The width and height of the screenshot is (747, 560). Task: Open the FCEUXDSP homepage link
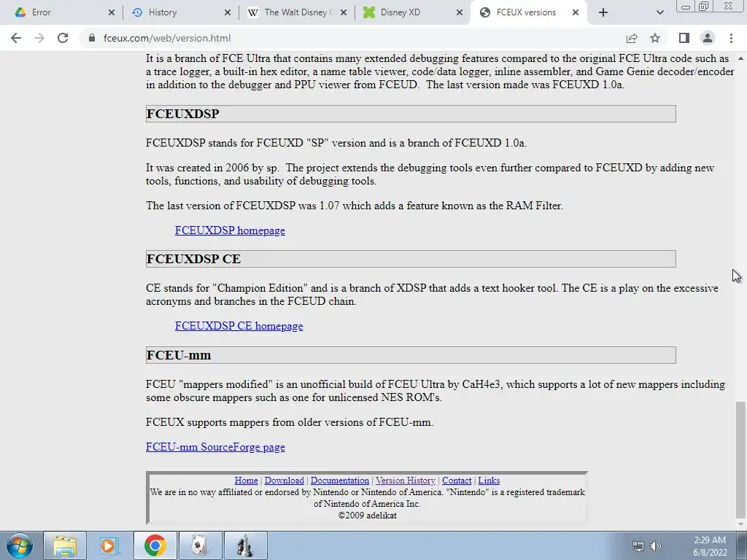pos(230,230)
